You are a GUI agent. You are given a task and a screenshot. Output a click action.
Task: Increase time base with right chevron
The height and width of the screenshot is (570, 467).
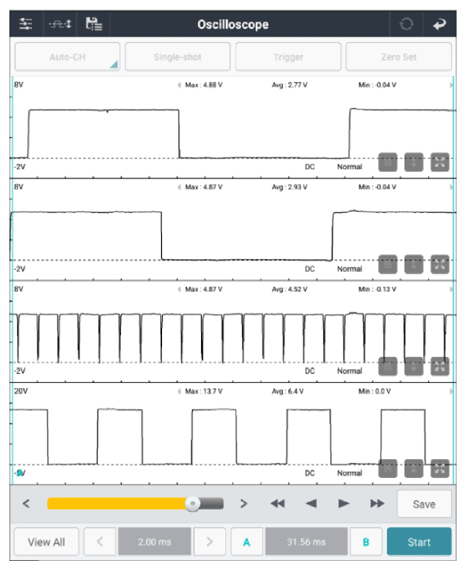point(209,542)
